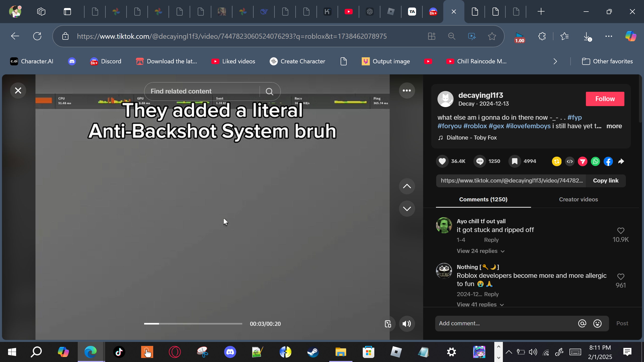The width and height of the screenshot is (644, 362).
Task: Like the video with heart icon
Action: (x=442, y=161)
